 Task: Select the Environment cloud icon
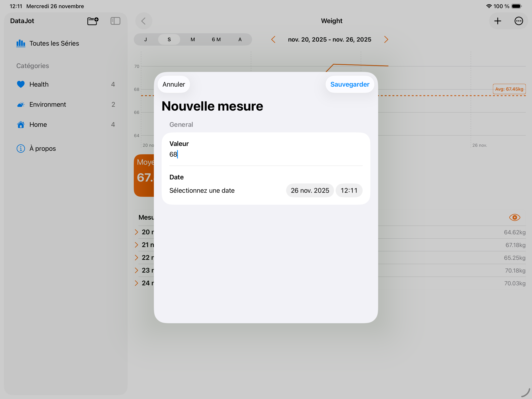pyautogui.click(x=21, y=104)
